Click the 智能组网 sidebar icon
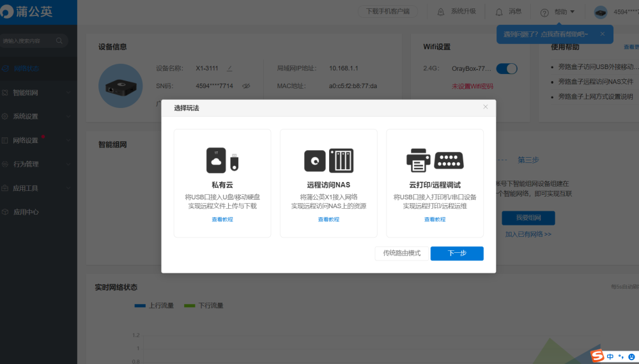 (x=5, y=93)
